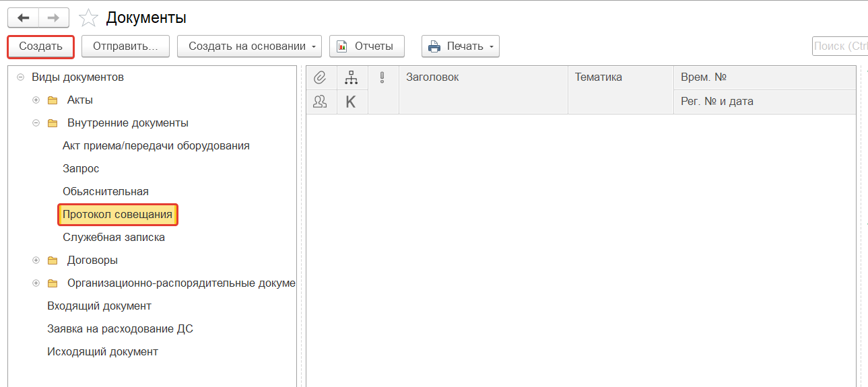Select Служебная записка in the tree
868x387 pixels.
pos(114,238)
